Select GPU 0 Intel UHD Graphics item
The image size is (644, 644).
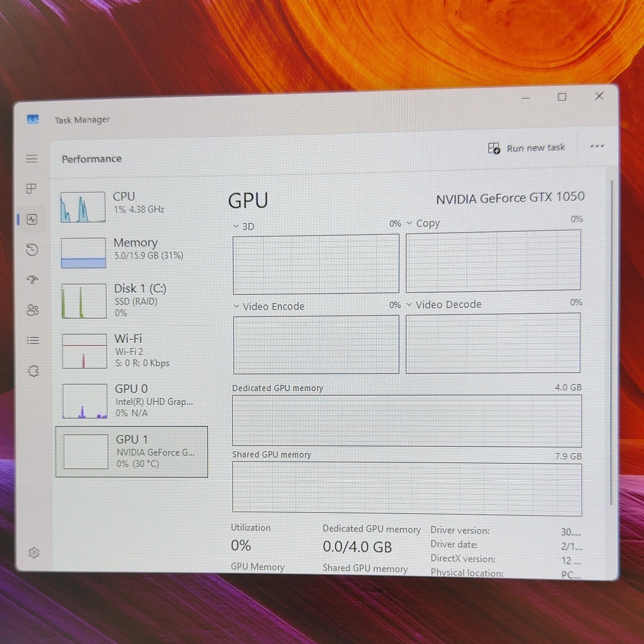[134, 401]
